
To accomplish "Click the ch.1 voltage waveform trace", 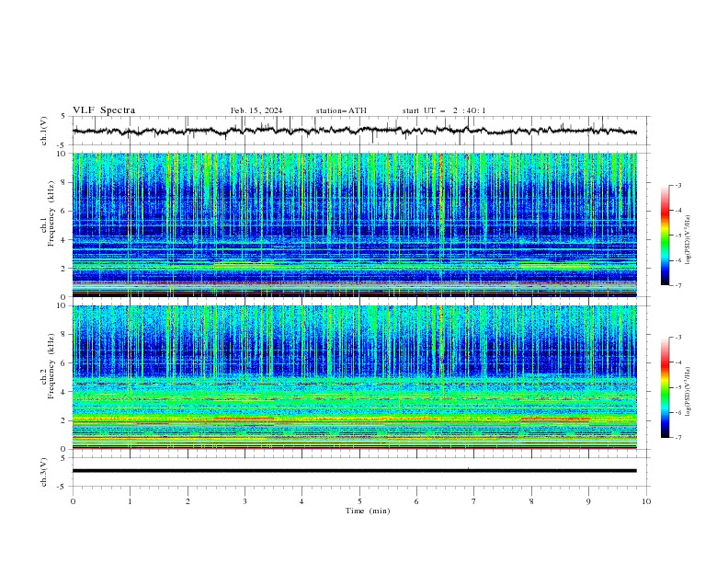I will pyautogui.click(x=354, y=131).
